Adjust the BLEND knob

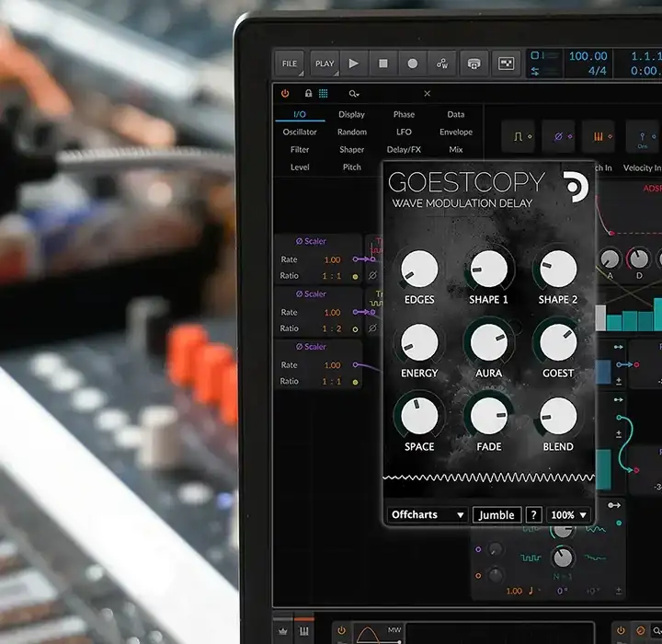coord(558,416)
